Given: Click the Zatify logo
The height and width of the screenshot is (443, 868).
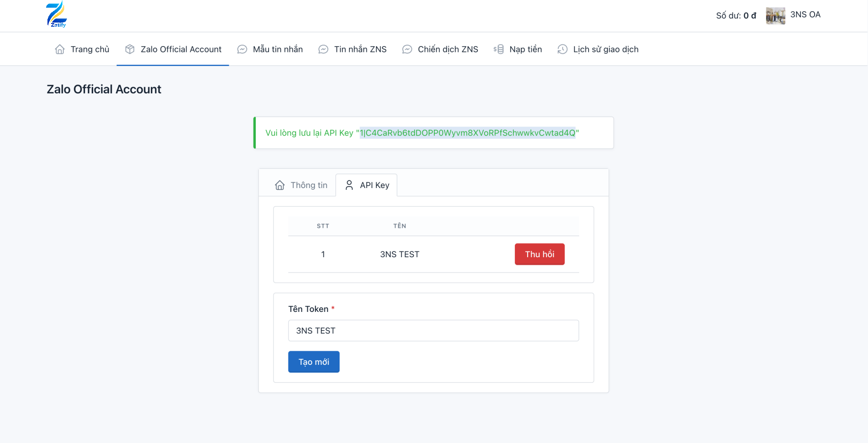Looking at the screenshot, I should (57, 14).
